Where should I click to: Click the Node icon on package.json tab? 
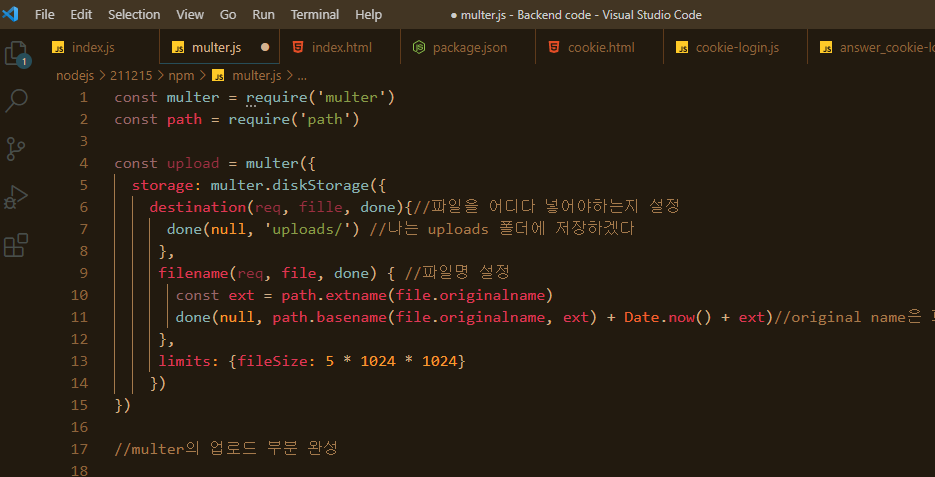[420, 47]
